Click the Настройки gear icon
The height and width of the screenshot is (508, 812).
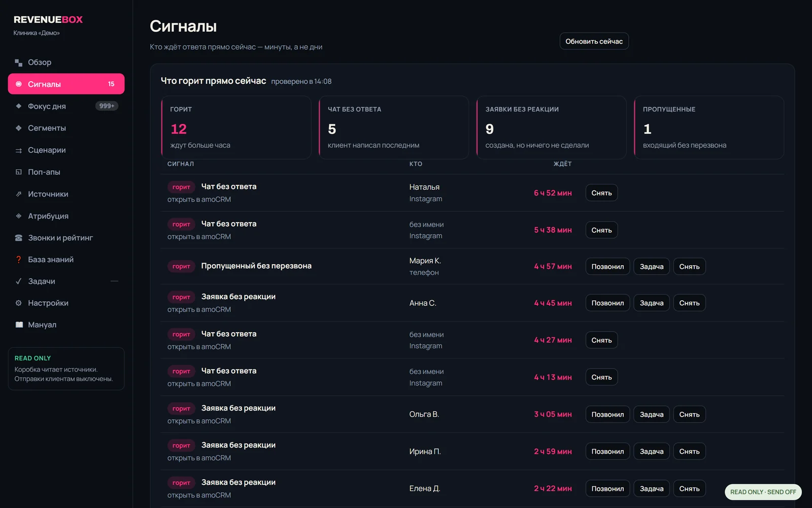click(x=19, y=303)
